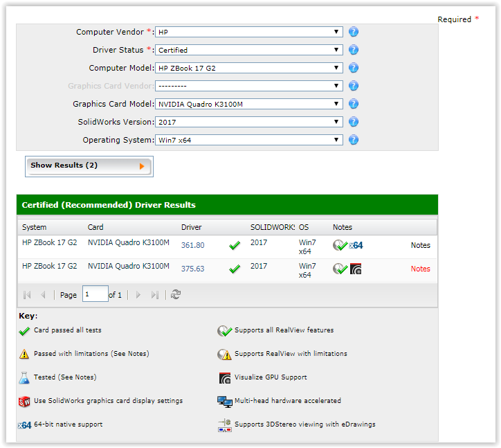The width and height of the screenshot is (501, 448).
Task: Click Key flask icon for Tested
Action: (x=24, y=378)
